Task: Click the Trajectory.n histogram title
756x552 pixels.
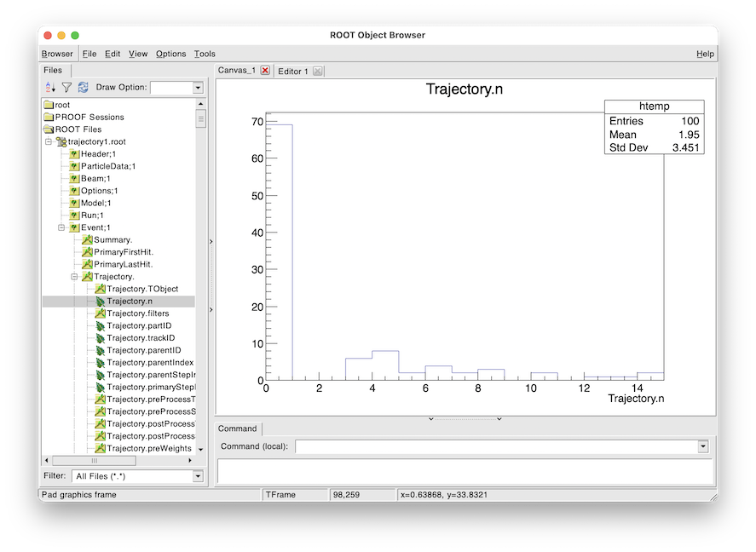Action: (465, 89)
